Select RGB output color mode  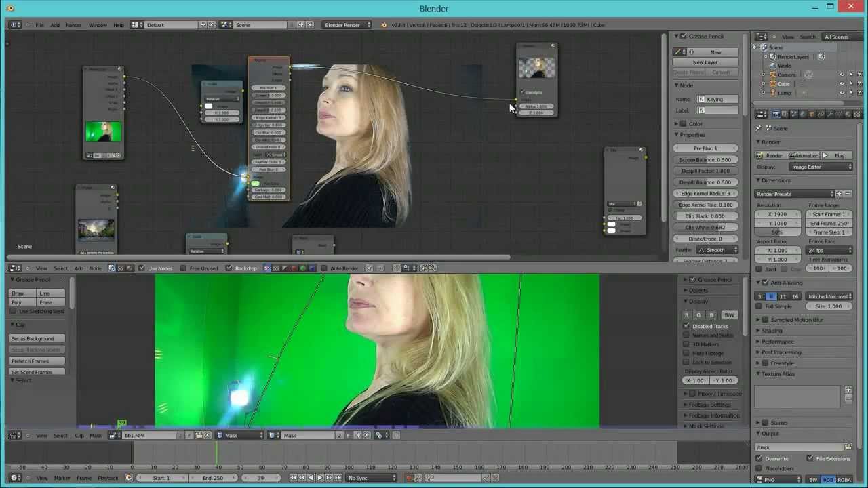click(828, 479)
